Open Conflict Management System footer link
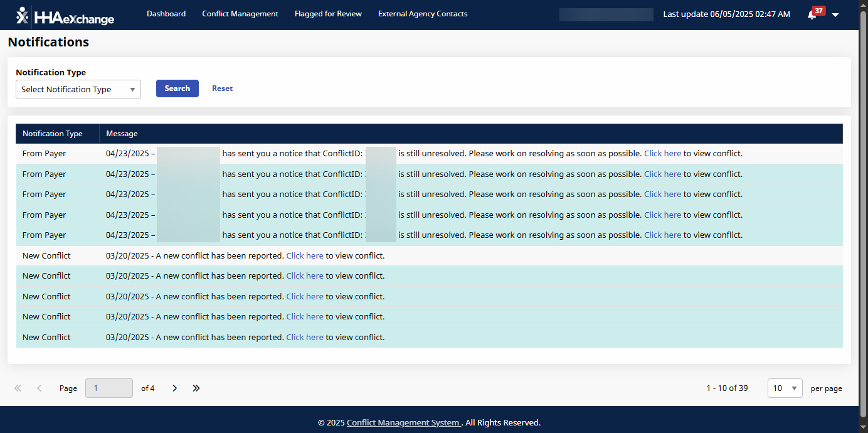Viewport: 868px width, 433px height. pyautogui.click(x=403, y=423)
